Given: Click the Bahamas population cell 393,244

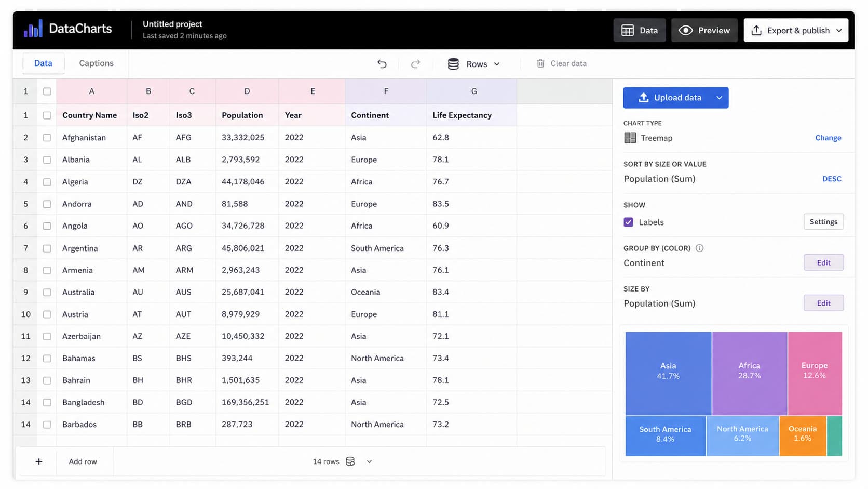Looking at the screenshot, I should pos(247,359).
